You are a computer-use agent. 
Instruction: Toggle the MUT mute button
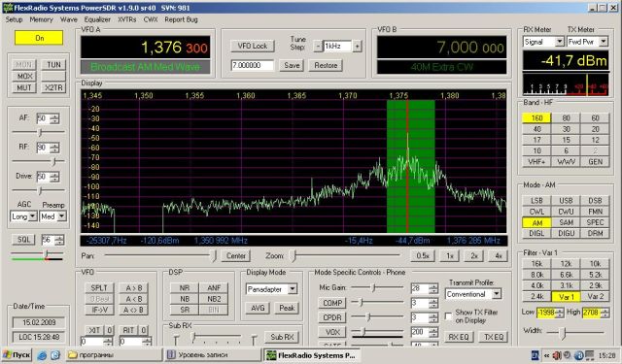pyautogui.click(x=24, y=88)
